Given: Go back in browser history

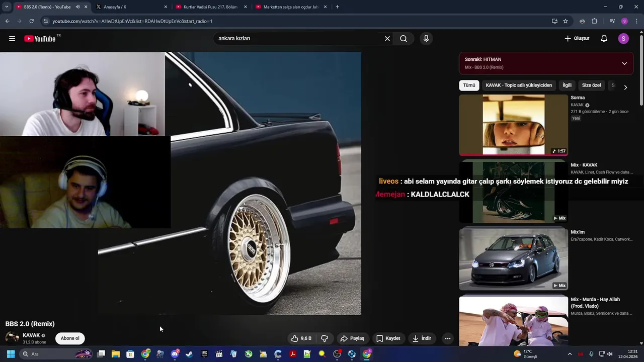Looking at the screenshot, I should pyautogui.click(x=7, y=21).
